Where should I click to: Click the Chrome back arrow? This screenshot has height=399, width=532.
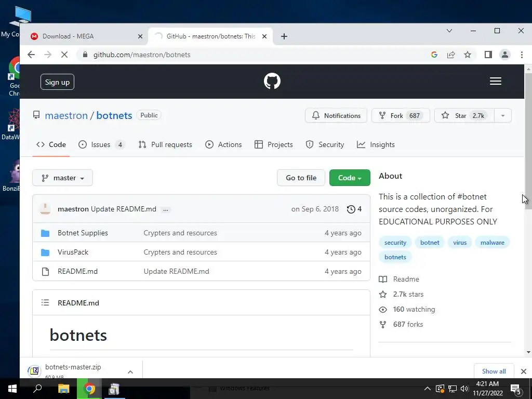coord(31,55)
